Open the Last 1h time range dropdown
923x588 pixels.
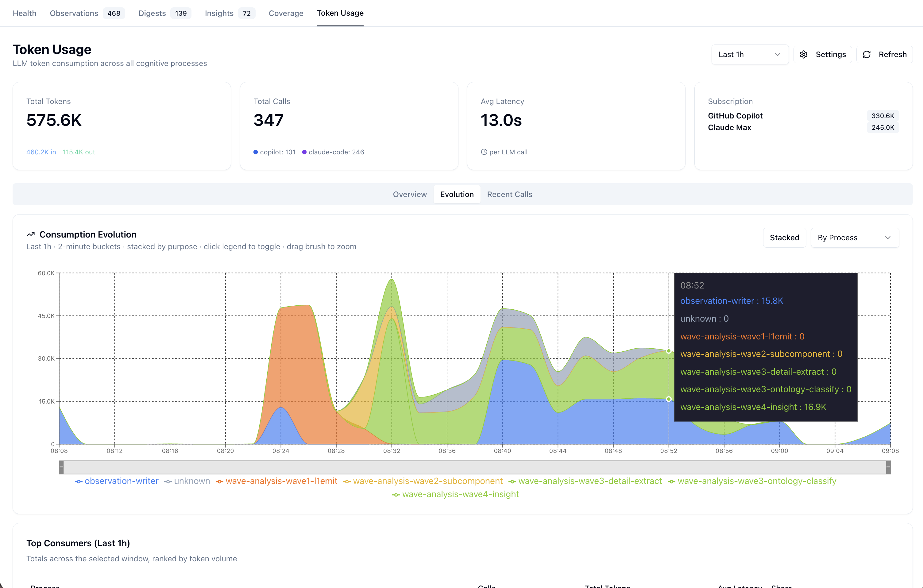click(x=750, y=54)
